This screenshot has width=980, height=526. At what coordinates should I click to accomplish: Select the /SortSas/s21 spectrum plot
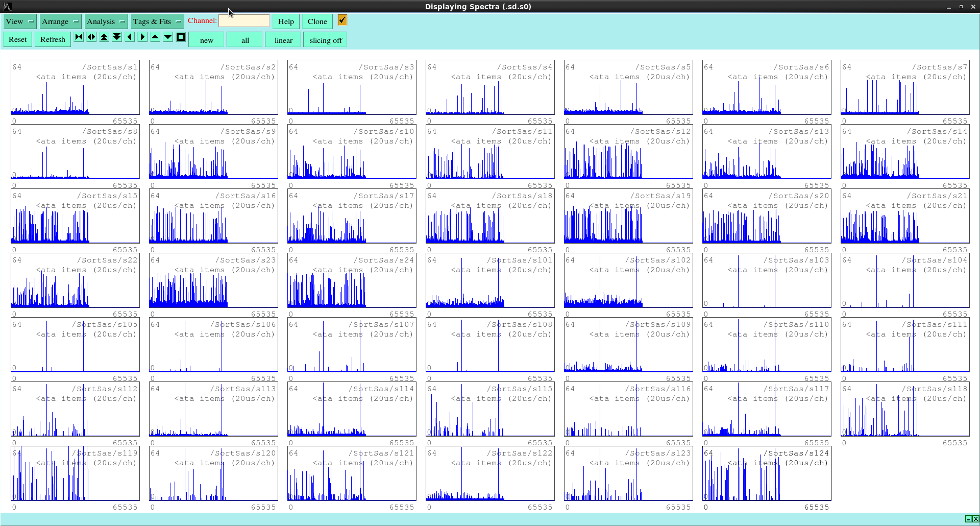point(905,216)
